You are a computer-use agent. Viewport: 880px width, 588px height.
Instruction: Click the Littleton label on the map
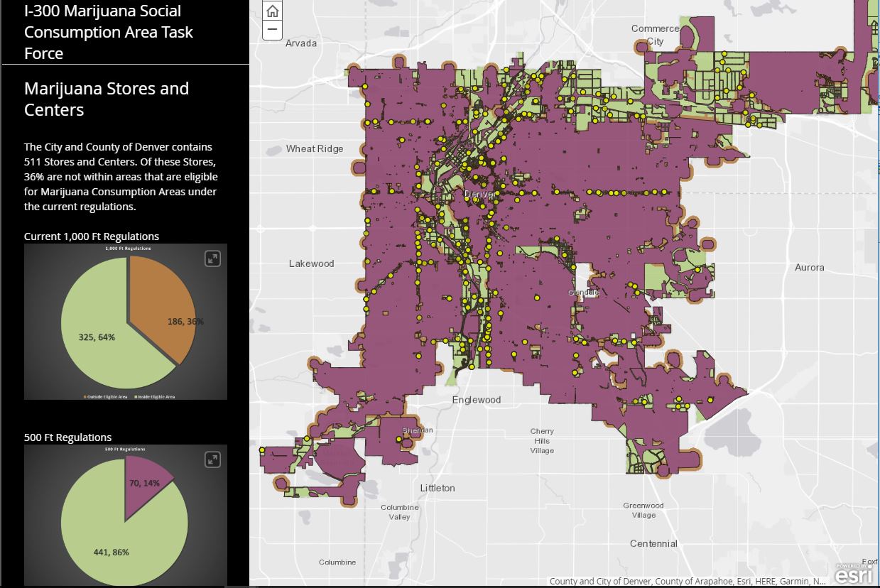tap(438, 488)
